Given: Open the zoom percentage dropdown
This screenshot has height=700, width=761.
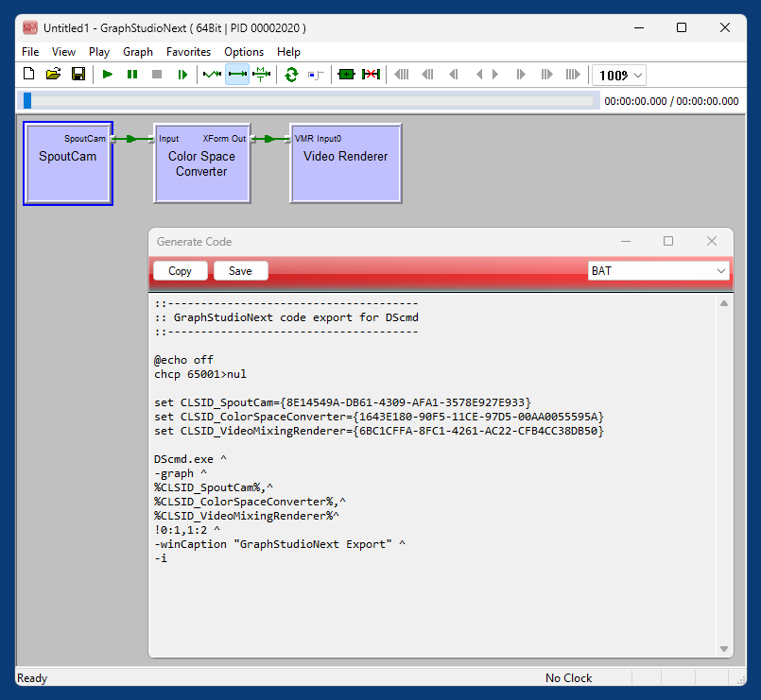Looking at the screenshot, I should (638, 76).
